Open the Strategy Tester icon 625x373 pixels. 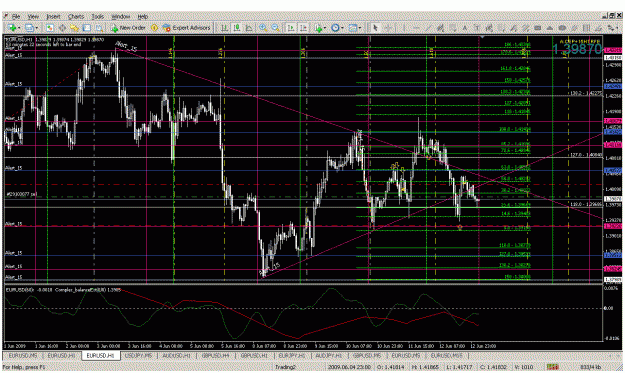(99, 28)
